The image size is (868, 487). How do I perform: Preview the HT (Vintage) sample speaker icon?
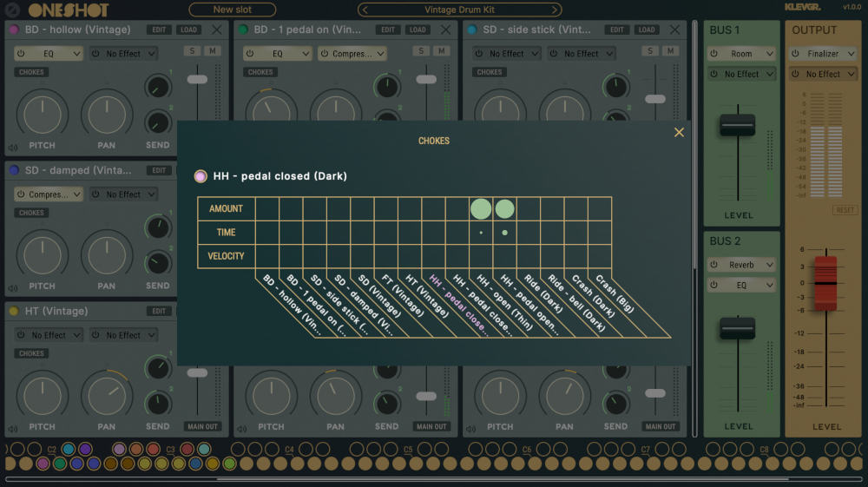(12, 427)
